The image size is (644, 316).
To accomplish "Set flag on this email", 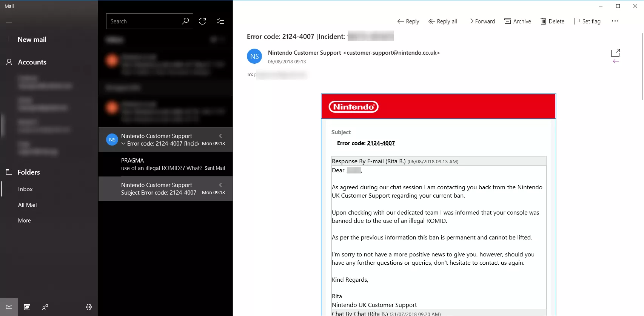I will (587, 21).
